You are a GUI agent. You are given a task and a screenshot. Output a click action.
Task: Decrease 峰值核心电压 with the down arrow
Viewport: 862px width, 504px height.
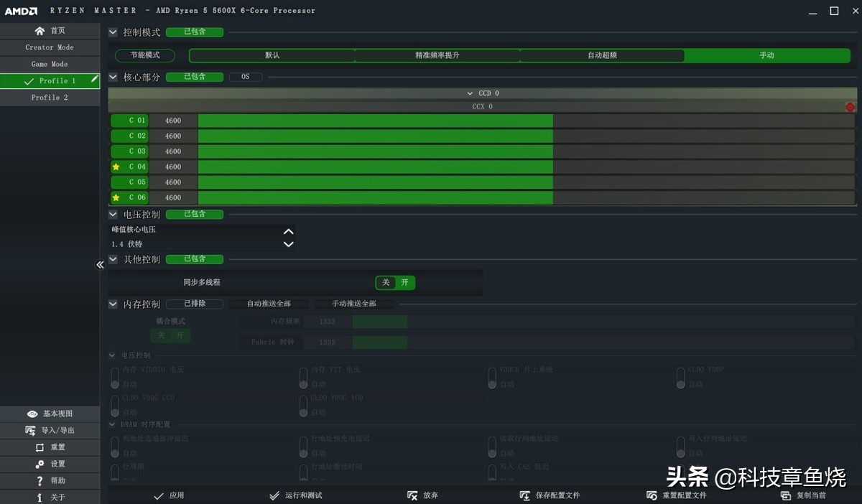pyautogui.click(x=289, y=244)
